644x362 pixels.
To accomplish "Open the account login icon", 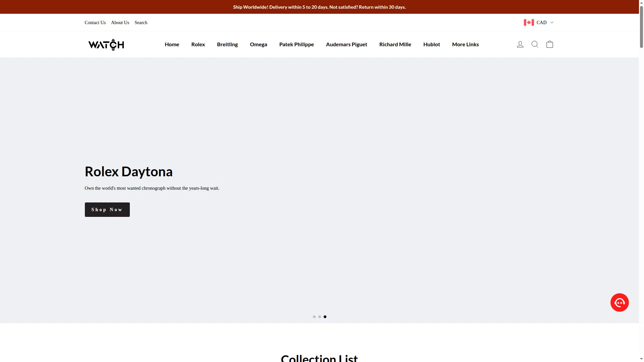I will click(x=520, y=44).
